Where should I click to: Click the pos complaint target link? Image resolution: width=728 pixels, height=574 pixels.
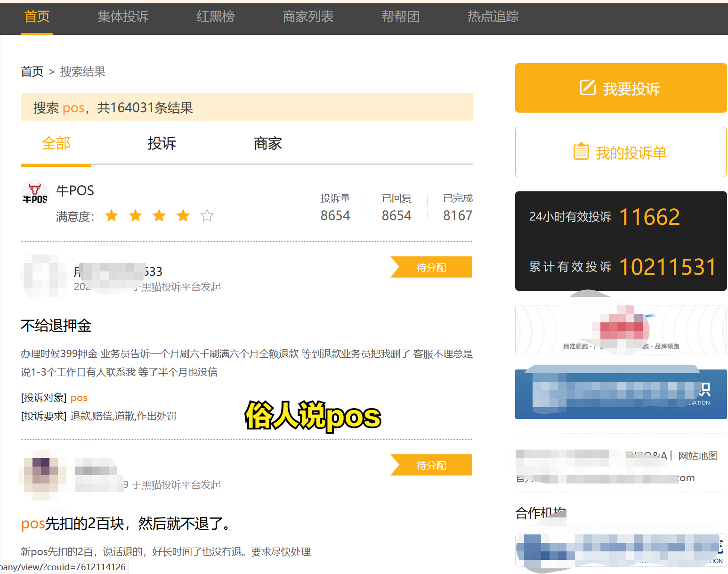(79, 398)
